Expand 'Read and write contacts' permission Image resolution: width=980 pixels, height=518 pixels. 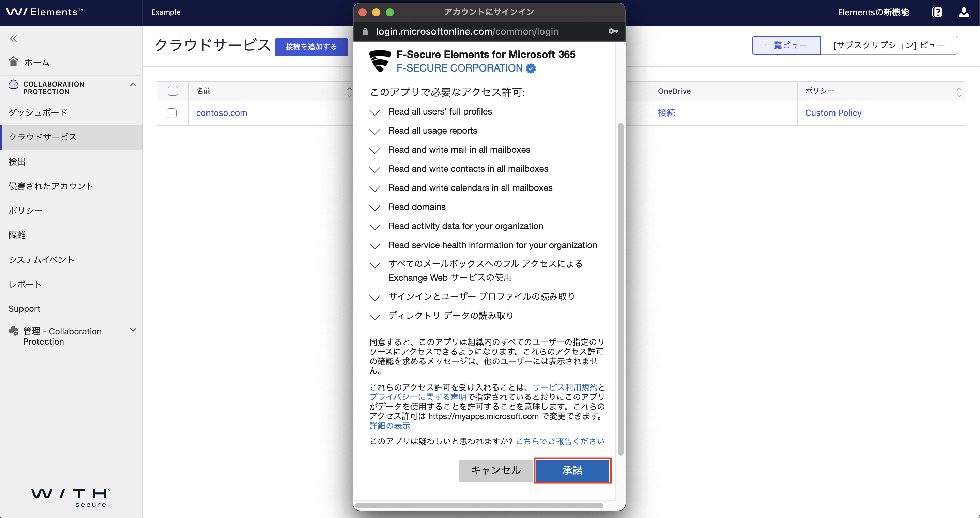click(375, 170)
